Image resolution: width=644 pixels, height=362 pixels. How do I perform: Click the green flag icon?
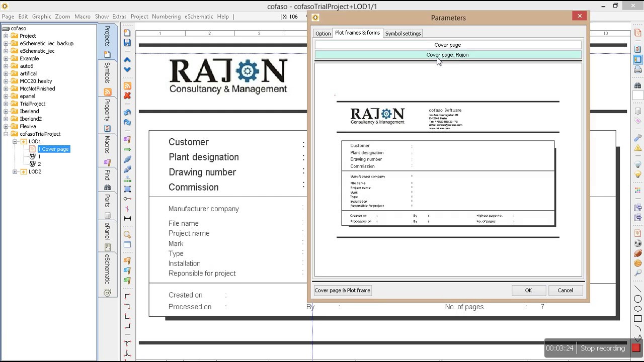[127, 281]
